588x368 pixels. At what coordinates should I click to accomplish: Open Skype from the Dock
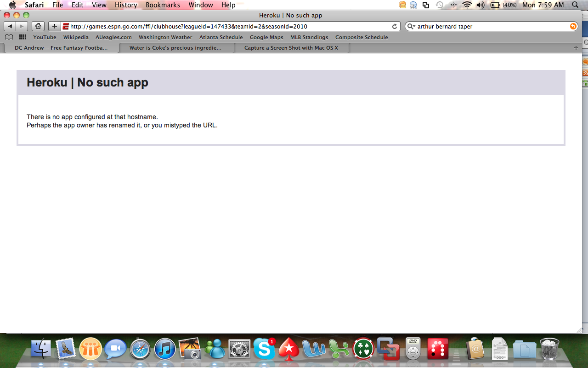pos(264,349)
